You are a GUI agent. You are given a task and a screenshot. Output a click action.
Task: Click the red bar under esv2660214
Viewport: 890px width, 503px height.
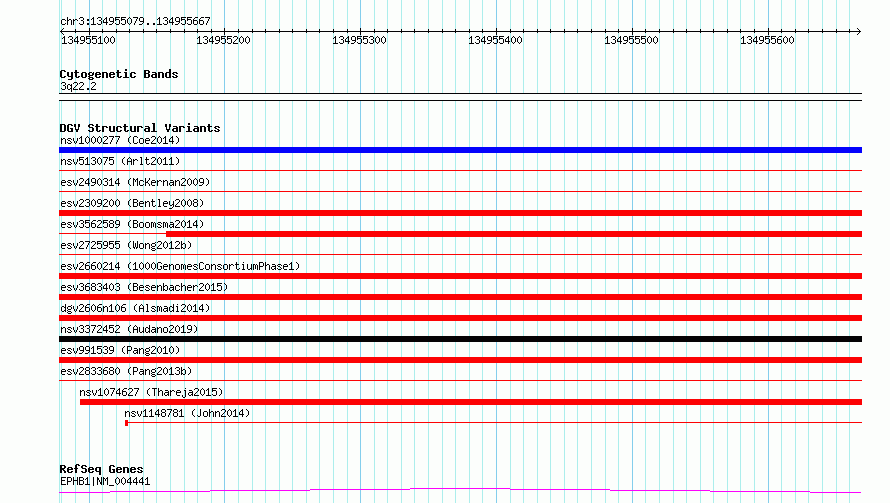[x=460, y=276]
